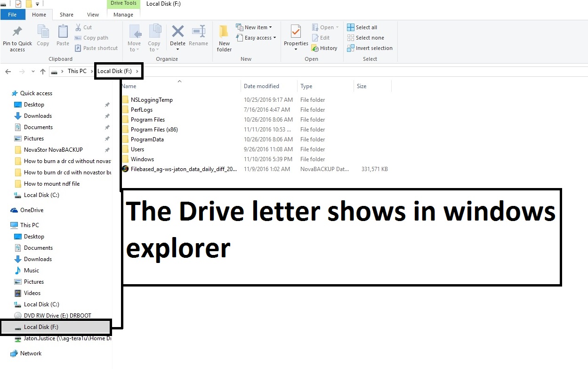Viewport: 588px width, 369px height.
Task: Open the Easy access dropdown
Action: point(256,38)
